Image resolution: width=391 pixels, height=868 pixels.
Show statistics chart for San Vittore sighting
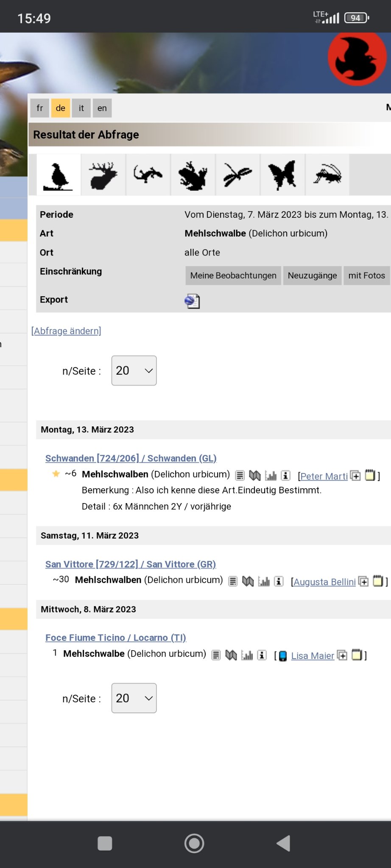[264, 581]
